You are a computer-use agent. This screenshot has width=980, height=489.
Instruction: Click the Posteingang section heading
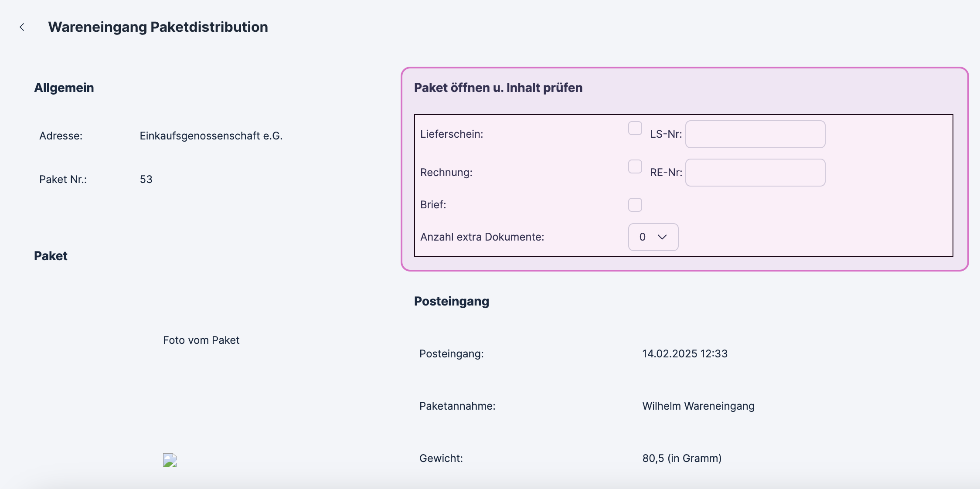(x=451, y=301)
